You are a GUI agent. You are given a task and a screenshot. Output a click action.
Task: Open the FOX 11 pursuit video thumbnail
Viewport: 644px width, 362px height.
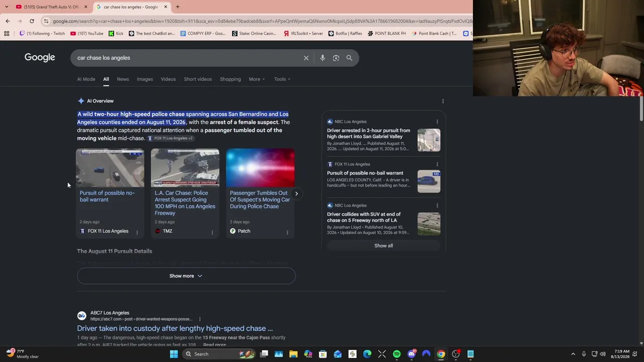[110, 168]
